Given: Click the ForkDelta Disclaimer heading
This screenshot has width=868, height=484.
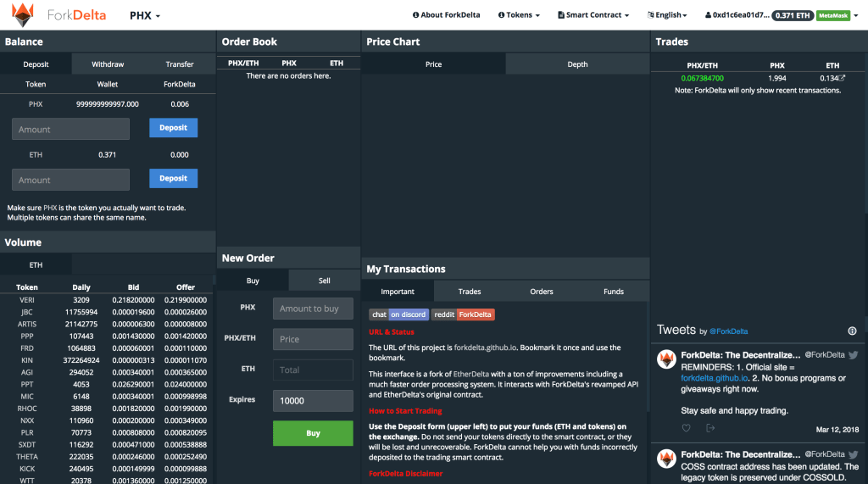Looking at the screenshot, I should [x=406, y=474].
